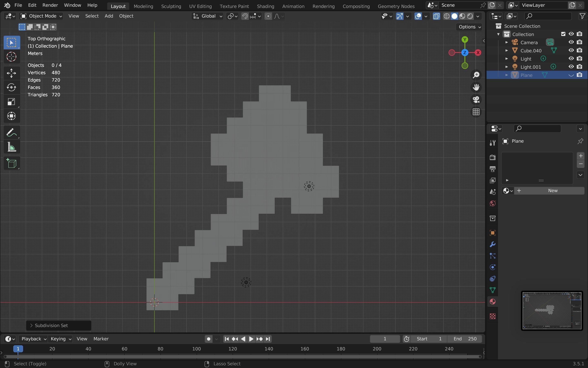
Task: Switch to wireframe viewport shading
Action: click(447, 16)
